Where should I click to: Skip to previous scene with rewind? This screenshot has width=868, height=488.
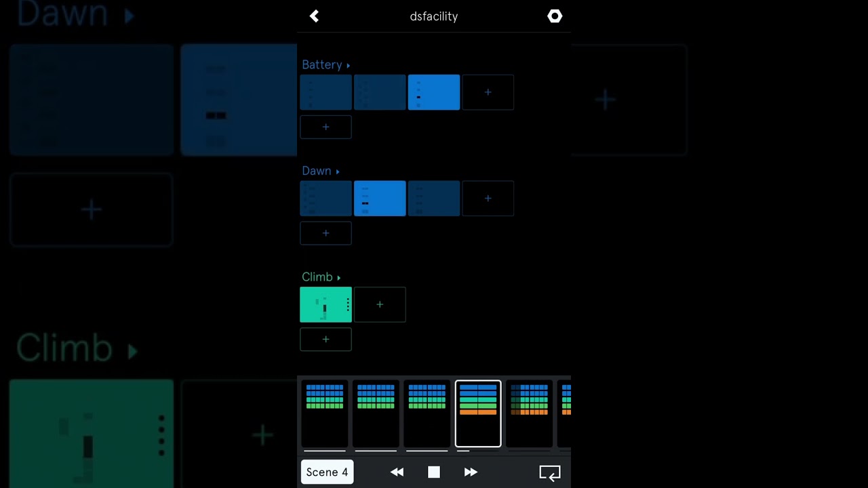[397, 472]
